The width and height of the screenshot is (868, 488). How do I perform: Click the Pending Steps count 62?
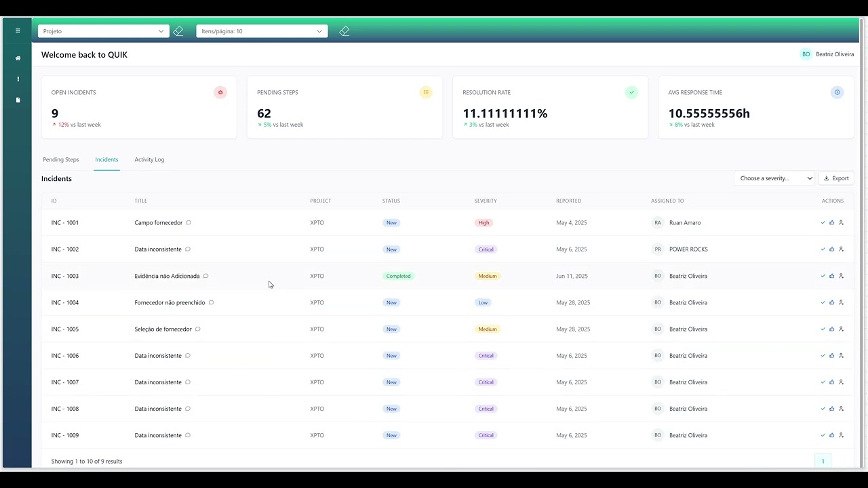(264, 113)
